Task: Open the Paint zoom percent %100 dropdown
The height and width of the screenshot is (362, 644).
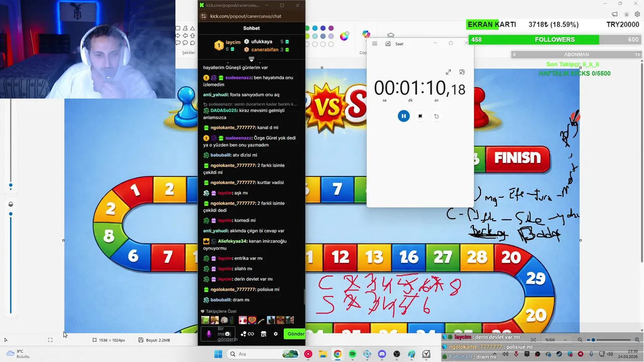Action: coord(556,340)
